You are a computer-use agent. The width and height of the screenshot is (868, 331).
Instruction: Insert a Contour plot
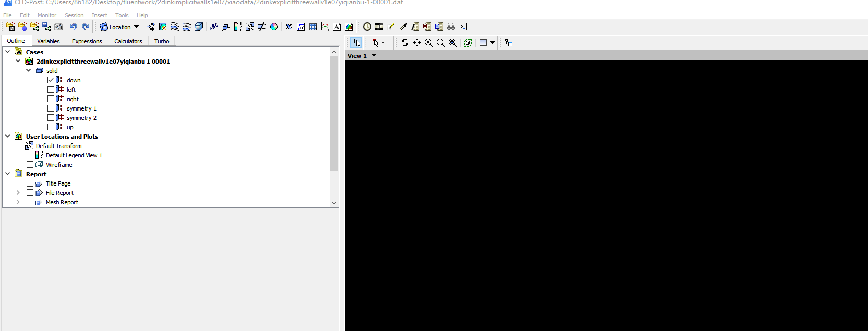pyautogui.click(x=163, y=27)
